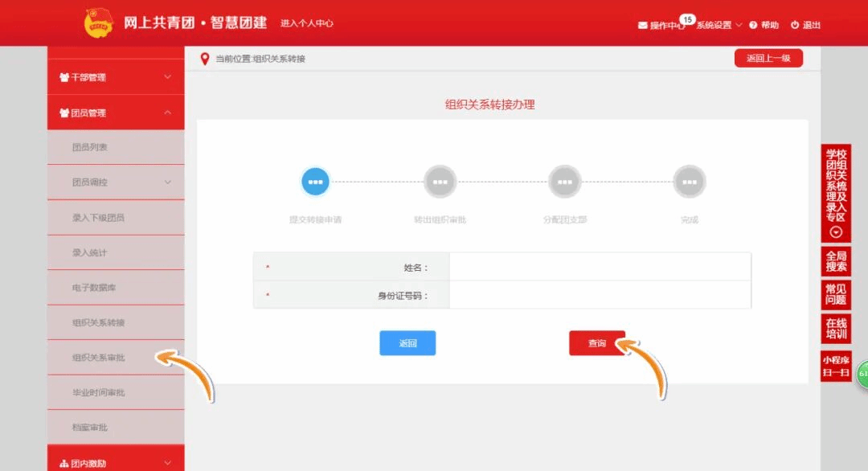Select the 转出组织审批 step circle

click(x=440, y=182)
